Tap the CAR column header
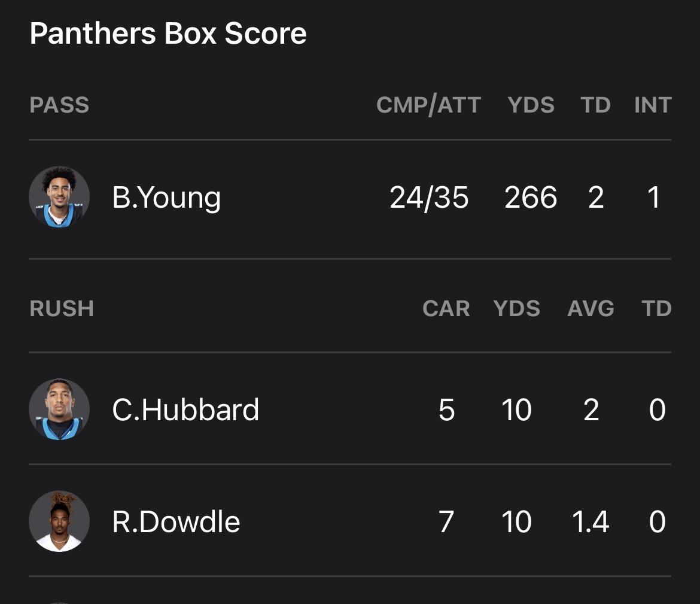 (x=446, y=309)
